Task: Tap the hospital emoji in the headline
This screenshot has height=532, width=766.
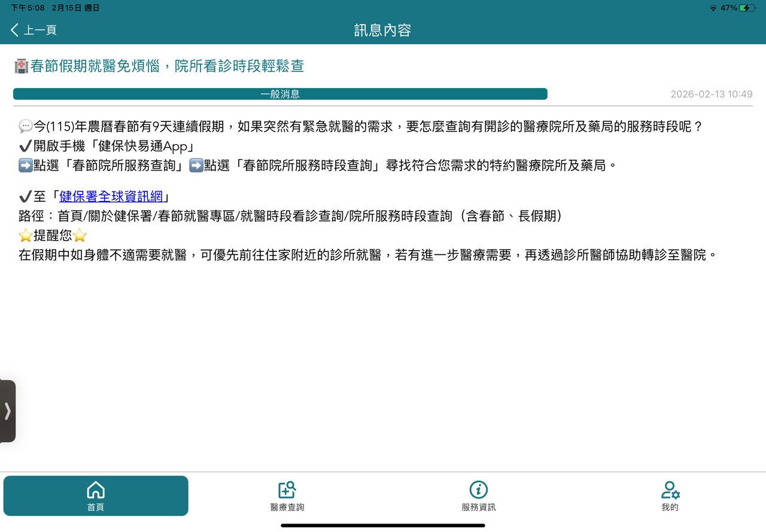Action: (22, 66)
